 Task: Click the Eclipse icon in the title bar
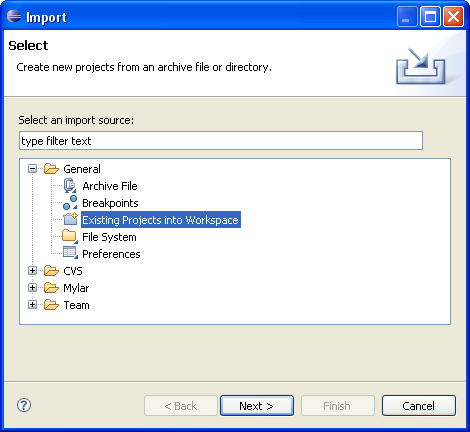(14, 16)
